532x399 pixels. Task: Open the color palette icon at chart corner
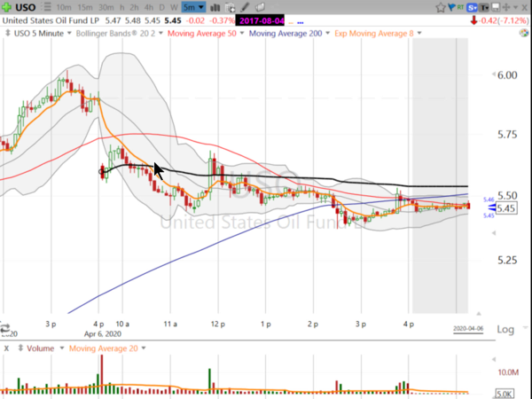click(524, 33)
